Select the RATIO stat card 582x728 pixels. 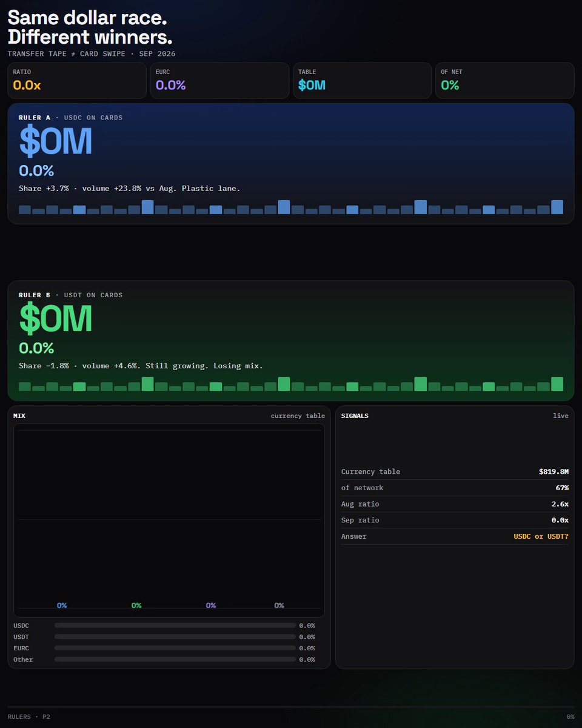[x=77, y=81]
